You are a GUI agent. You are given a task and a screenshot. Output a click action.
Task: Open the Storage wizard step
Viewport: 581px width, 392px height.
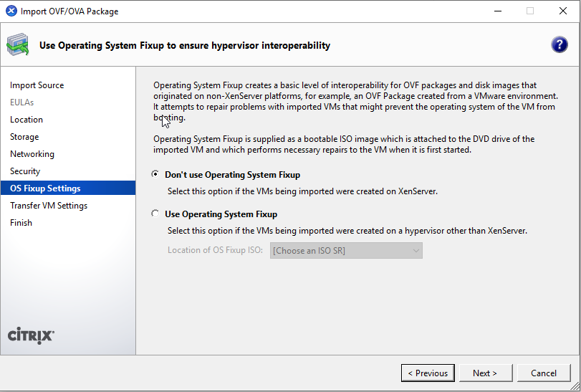24,137
